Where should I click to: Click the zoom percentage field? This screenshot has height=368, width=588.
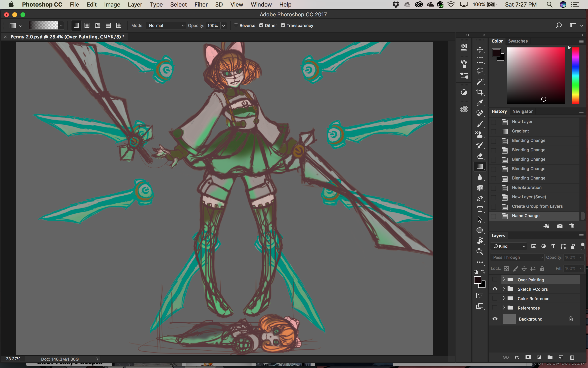(13, 359)
